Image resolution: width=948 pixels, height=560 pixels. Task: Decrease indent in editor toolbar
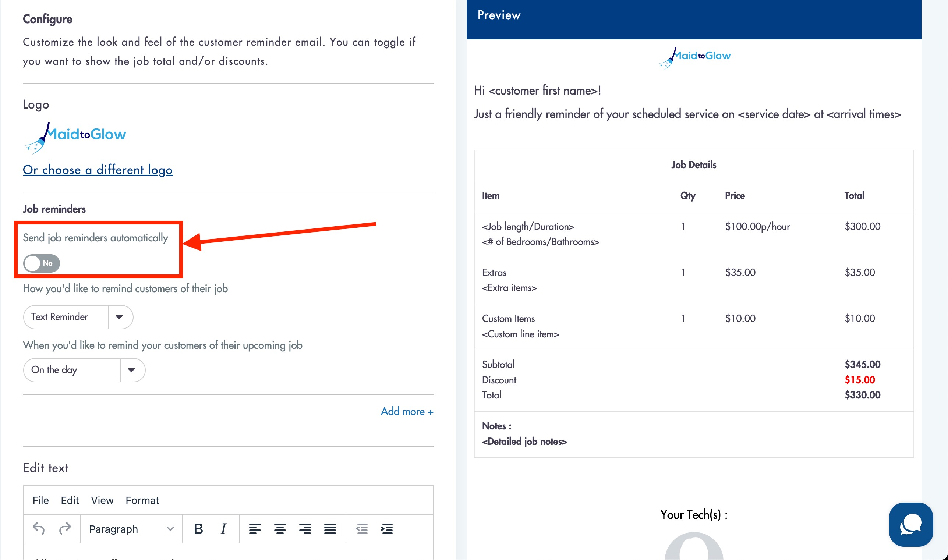(x=361, y=529)
